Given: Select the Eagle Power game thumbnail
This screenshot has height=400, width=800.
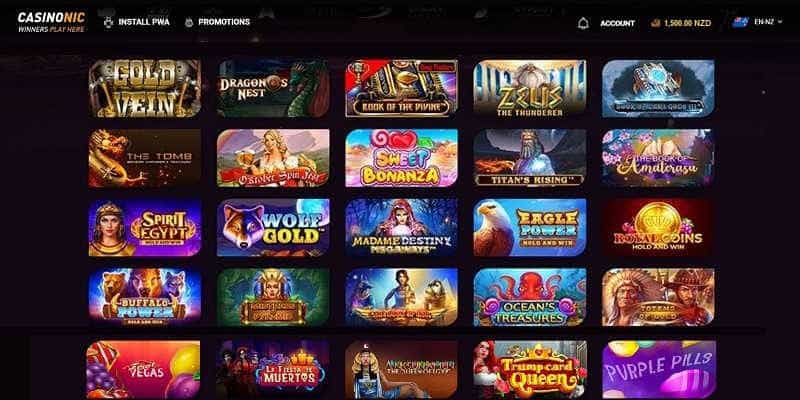Looking at the screenshot, I should point(530,227).
